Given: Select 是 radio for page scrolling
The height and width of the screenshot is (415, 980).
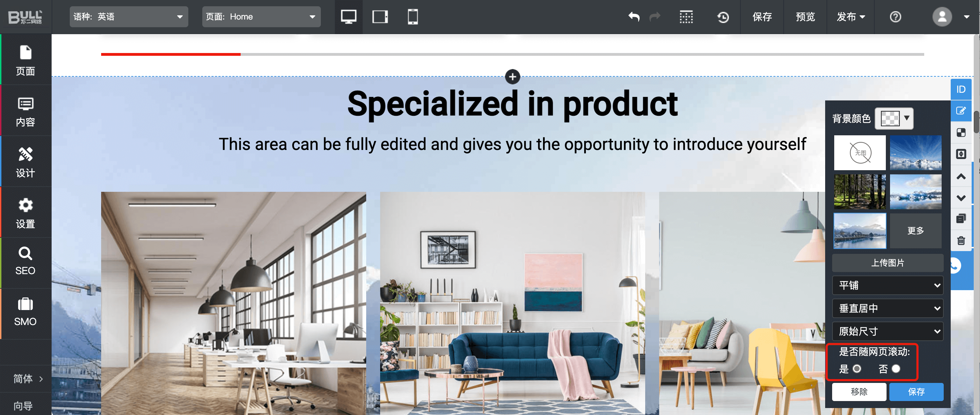Looking at the screenshot, I should 857,369.
